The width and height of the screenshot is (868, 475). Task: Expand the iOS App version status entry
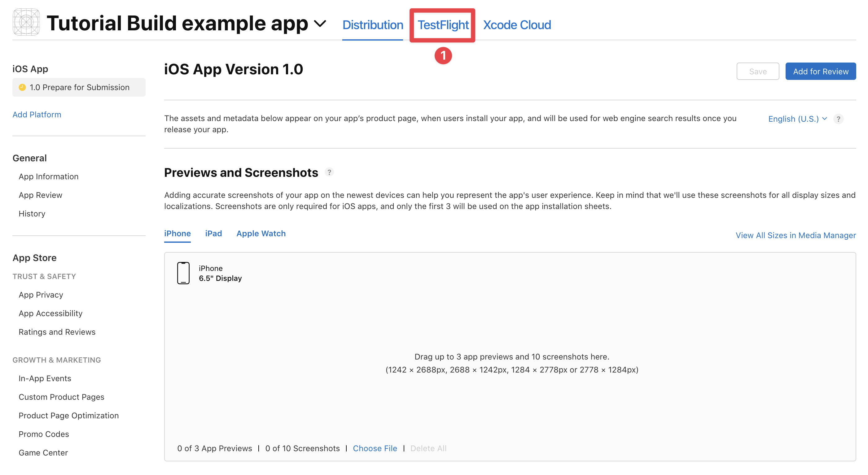pos(79,87)
